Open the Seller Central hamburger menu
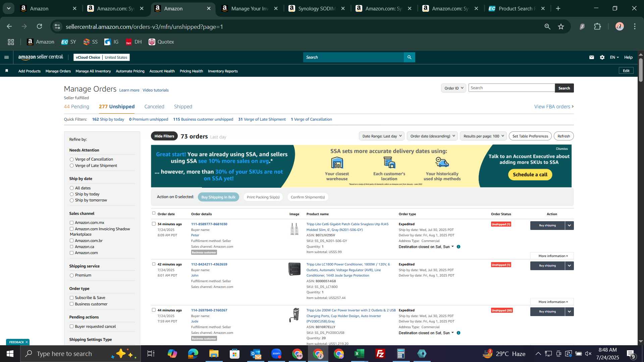The width and height of the screenshot is (644, 362). point(6,57)
